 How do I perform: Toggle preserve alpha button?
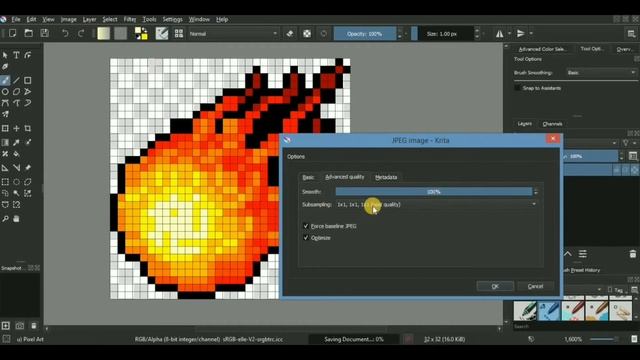pyautogui.click(x=307, y=33)
